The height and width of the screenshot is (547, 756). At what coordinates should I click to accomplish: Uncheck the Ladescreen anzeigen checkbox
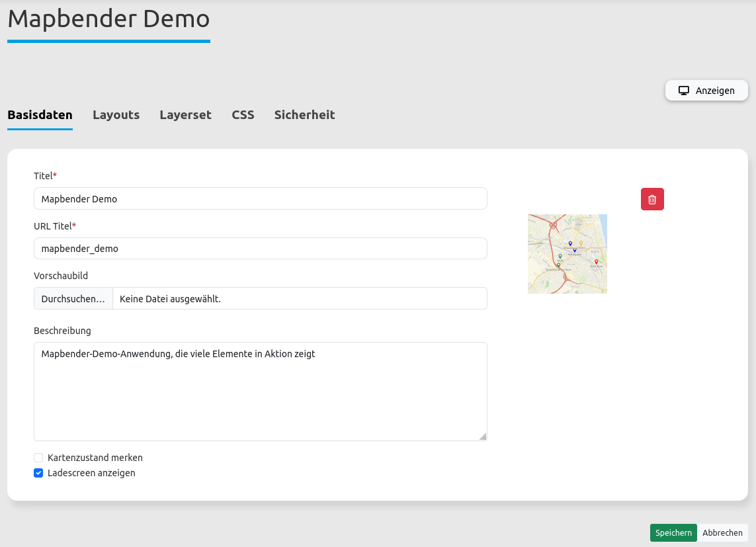tap(38, 473)
